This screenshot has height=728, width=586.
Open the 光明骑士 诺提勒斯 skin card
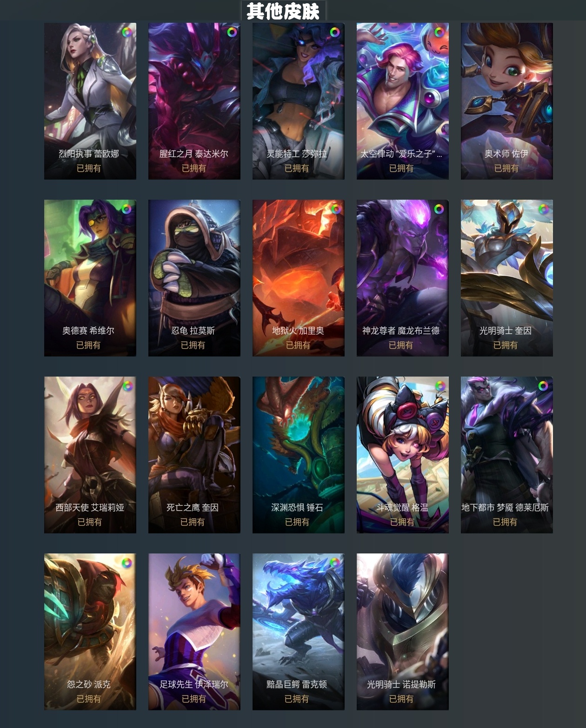(403, 632)
